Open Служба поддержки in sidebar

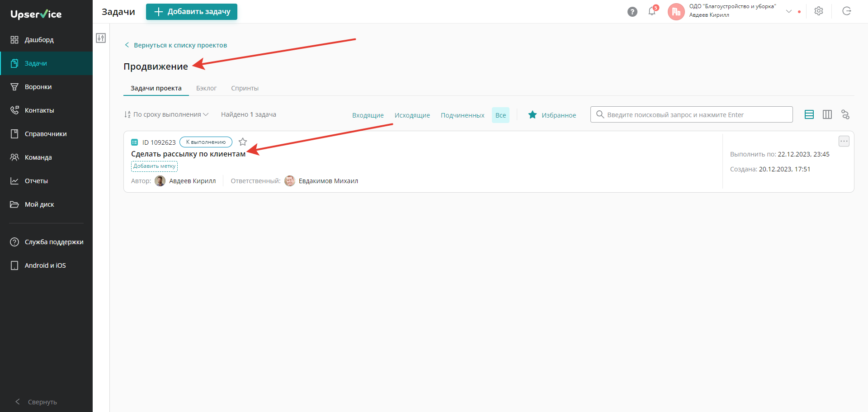pyautogui.click(x=46, y=242)
